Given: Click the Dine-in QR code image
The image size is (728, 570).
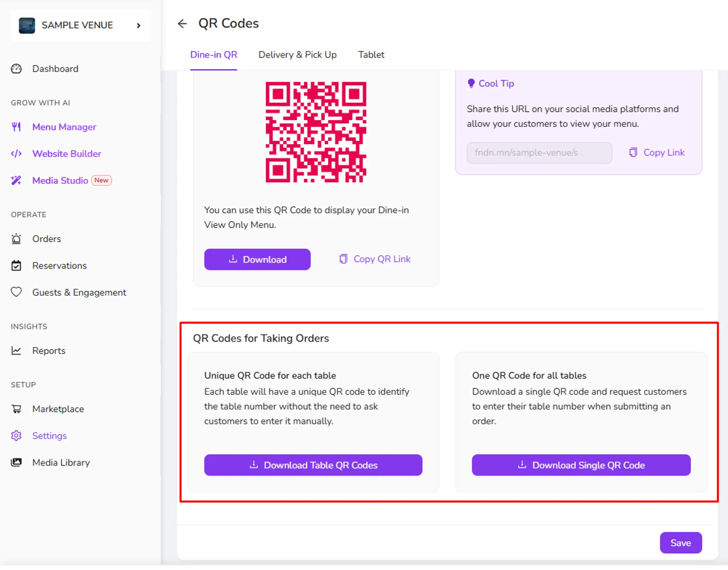Looking at the screenshot, I should pyautogui.click(x=316, y=132).
